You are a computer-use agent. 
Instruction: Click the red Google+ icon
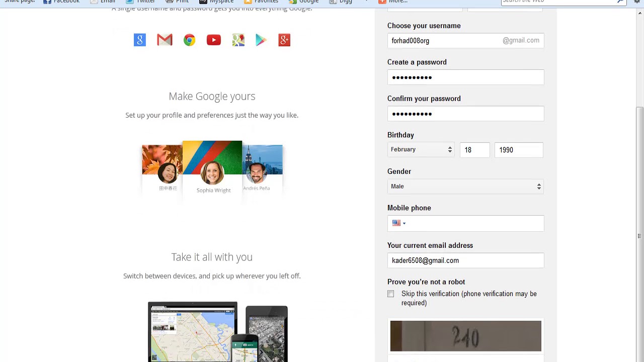284,40
